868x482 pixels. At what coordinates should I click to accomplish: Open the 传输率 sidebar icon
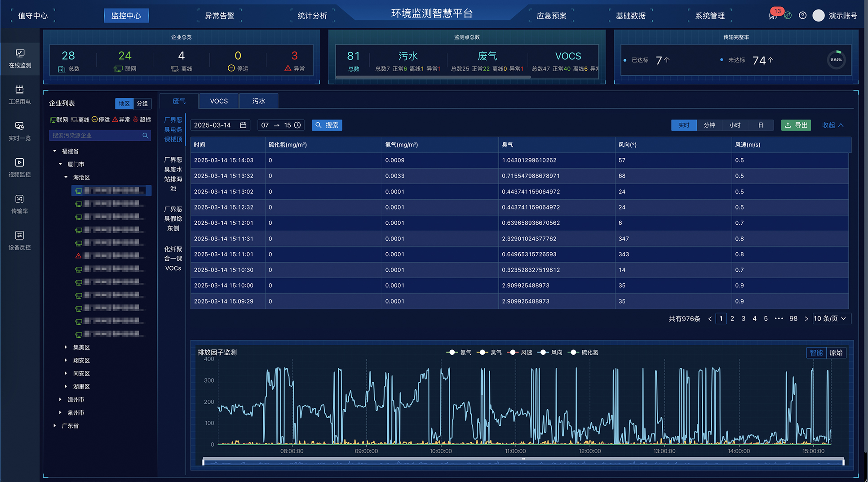point(20,204)
